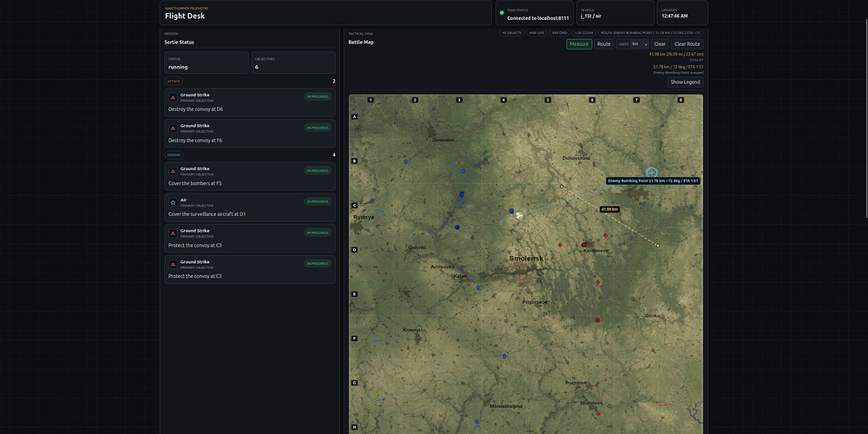Click the Flight Desk title

(x=185, y=16)
